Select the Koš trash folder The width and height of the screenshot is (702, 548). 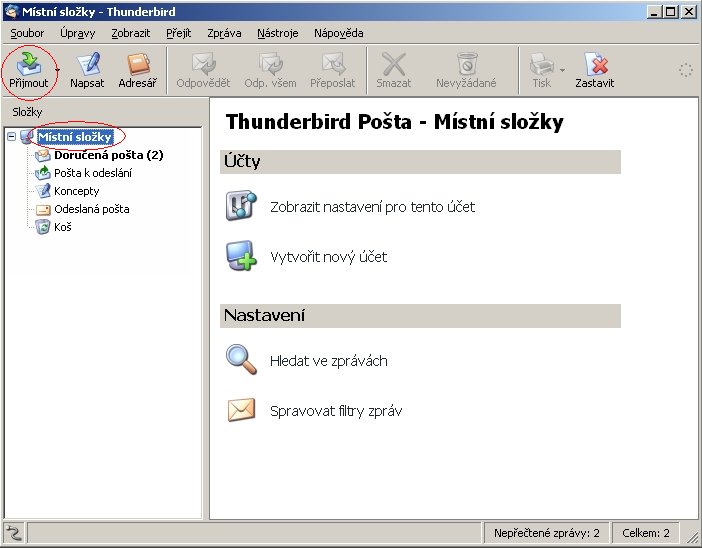(x=62, y=227)
